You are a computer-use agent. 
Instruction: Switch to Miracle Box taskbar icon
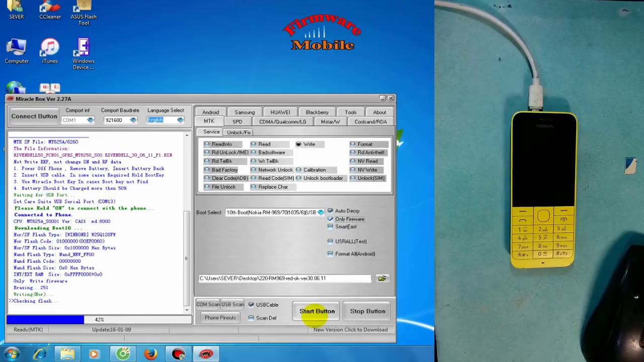point(206,354)
